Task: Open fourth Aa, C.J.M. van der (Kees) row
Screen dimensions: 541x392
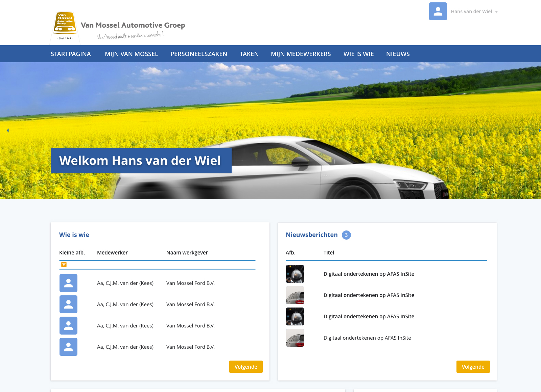Action: (125, 347)
